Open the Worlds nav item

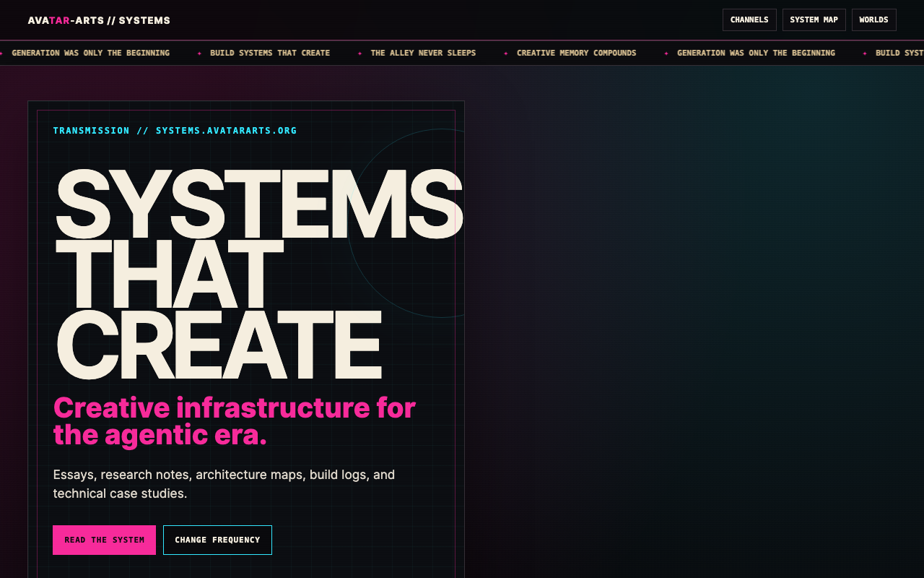click(x=873, y=20)
